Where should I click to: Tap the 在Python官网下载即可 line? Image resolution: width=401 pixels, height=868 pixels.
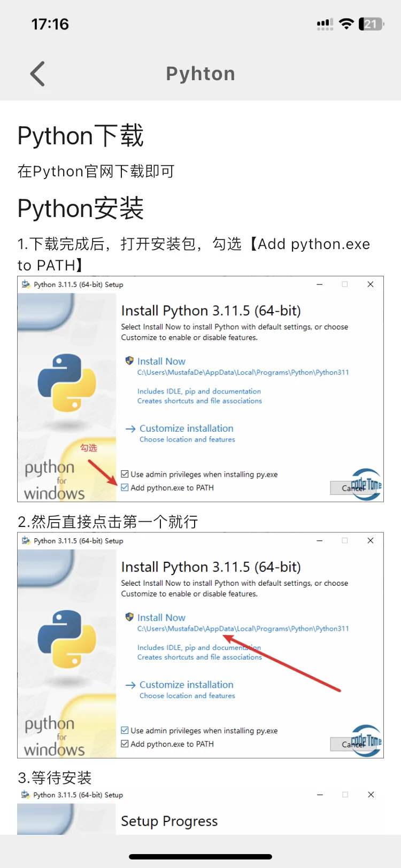pyautogui.click(x=96, y=172)
